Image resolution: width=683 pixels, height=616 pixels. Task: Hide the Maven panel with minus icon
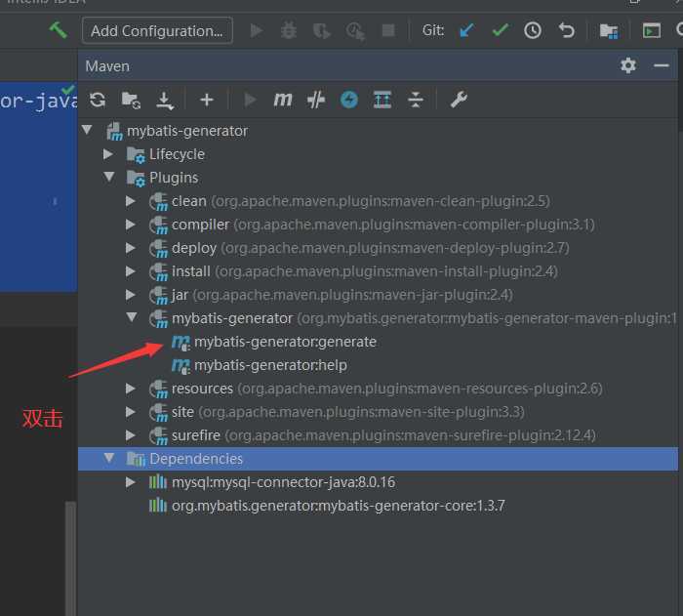click(x=661, y=65)
